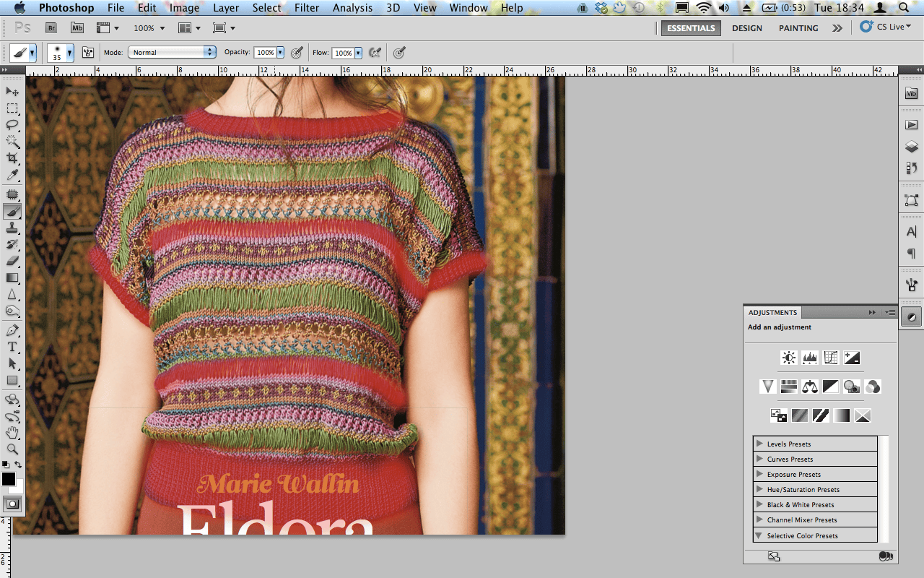
Task: Add a Posterize adjustment
Action: tap(799, 415)
